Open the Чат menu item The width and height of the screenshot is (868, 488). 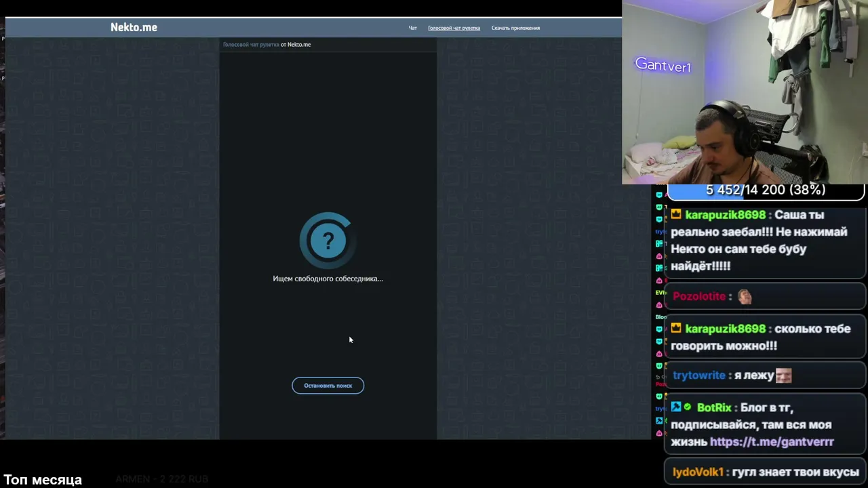(412, 28)
